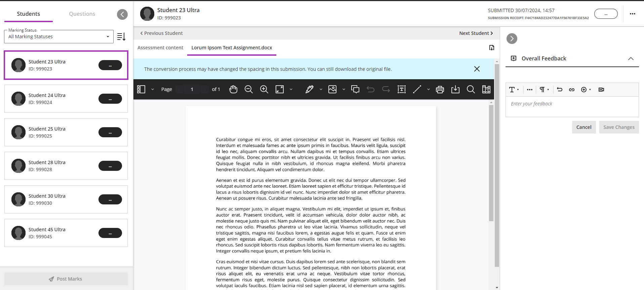Toggle the viewer sidebar panel

(x=141, y=89)
